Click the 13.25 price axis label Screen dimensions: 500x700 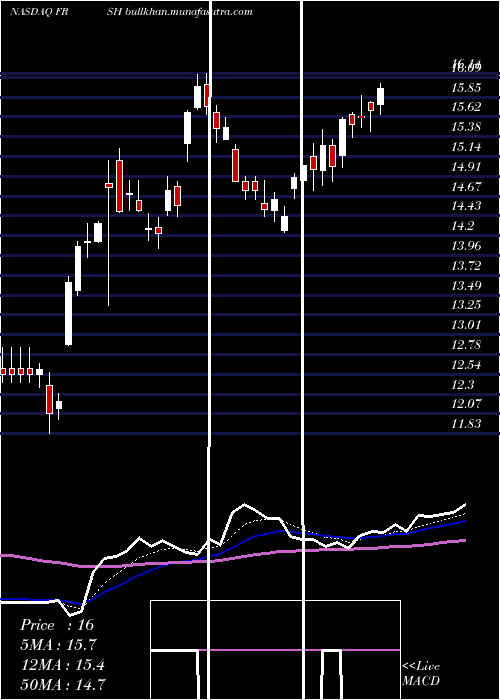coord(466,305)
